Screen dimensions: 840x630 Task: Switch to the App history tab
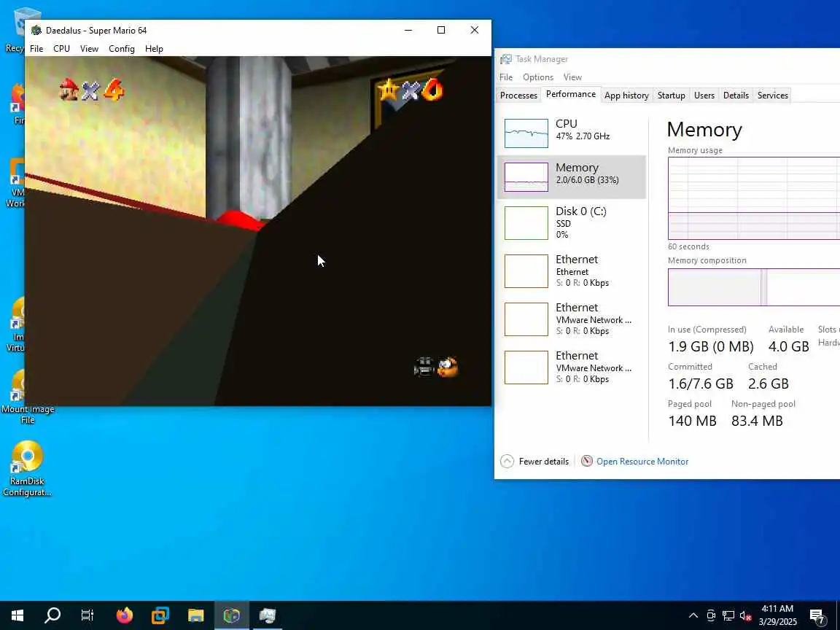(626, 96)
